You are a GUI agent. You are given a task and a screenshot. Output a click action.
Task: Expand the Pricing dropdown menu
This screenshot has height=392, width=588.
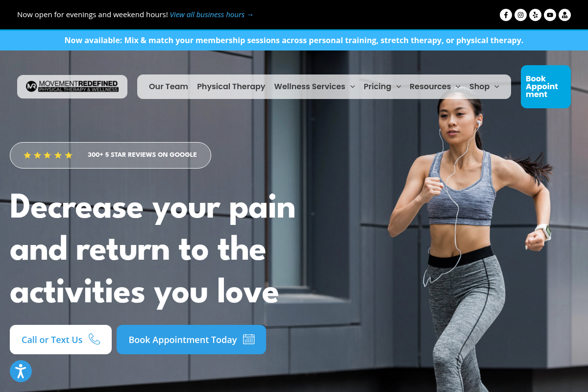(382, 86)
